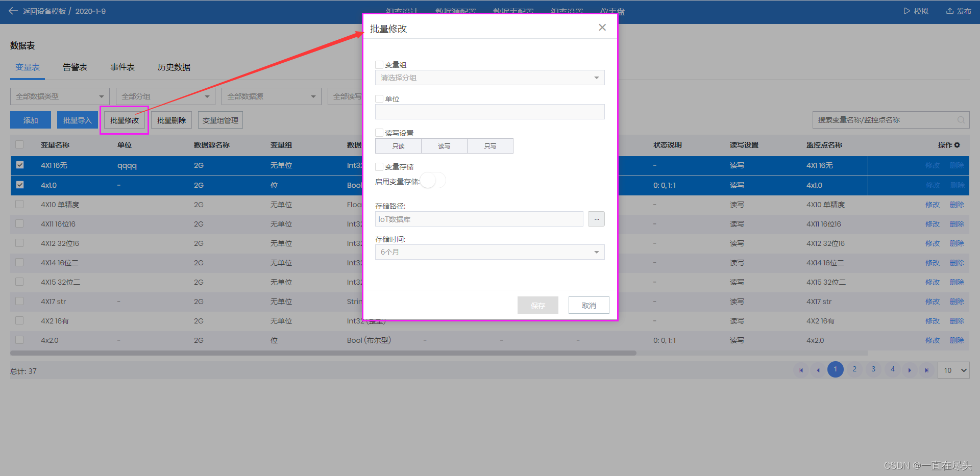Click 删除 link for 4X2 16有 row
Screen dimensions: 980x476
click(957, 321)
